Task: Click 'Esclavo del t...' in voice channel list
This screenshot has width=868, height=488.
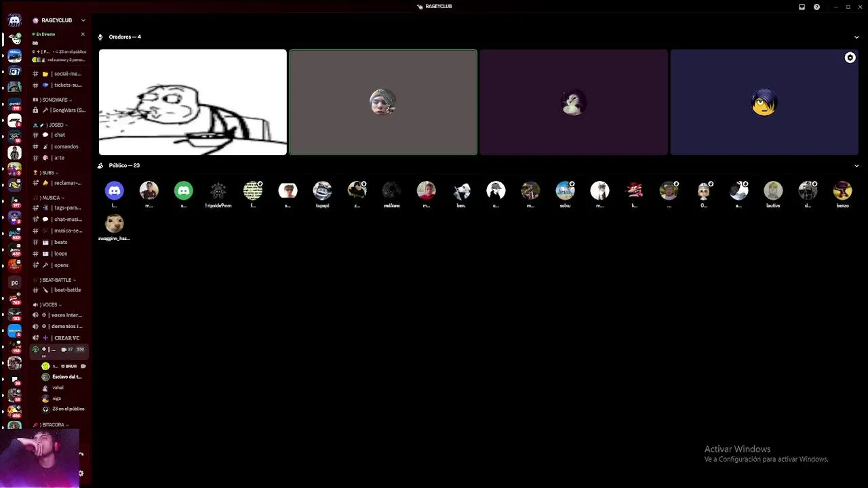Action: coord(63,377)
